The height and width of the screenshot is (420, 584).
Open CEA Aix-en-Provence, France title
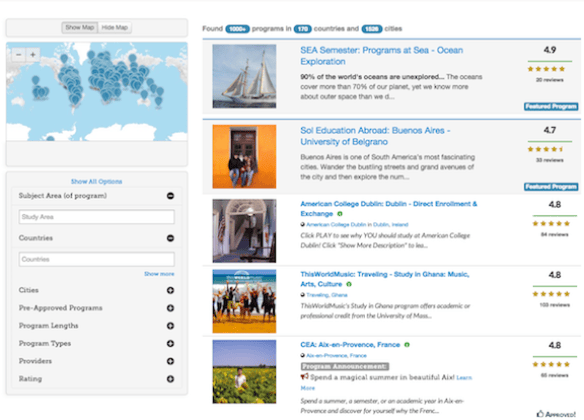tap(350, 345)
